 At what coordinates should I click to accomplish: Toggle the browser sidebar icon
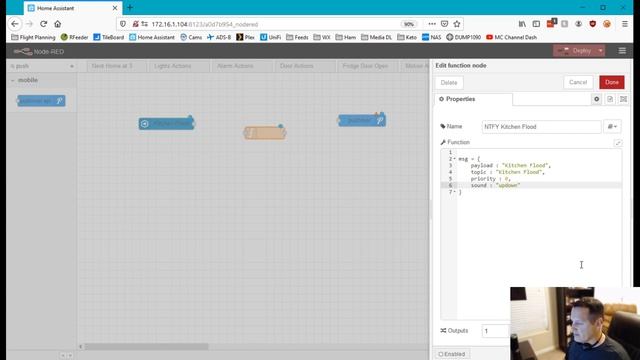point(536,24)
